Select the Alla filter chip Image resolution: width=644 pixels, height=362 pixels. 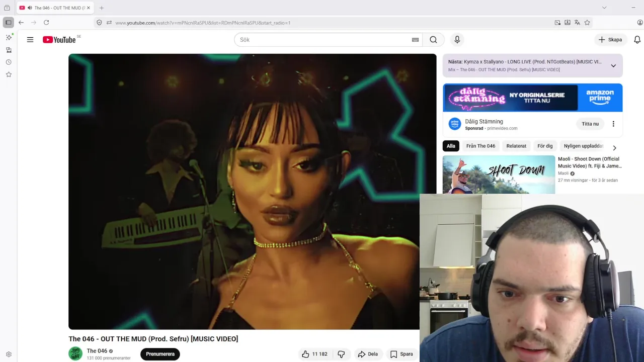[x=451, y=146]
